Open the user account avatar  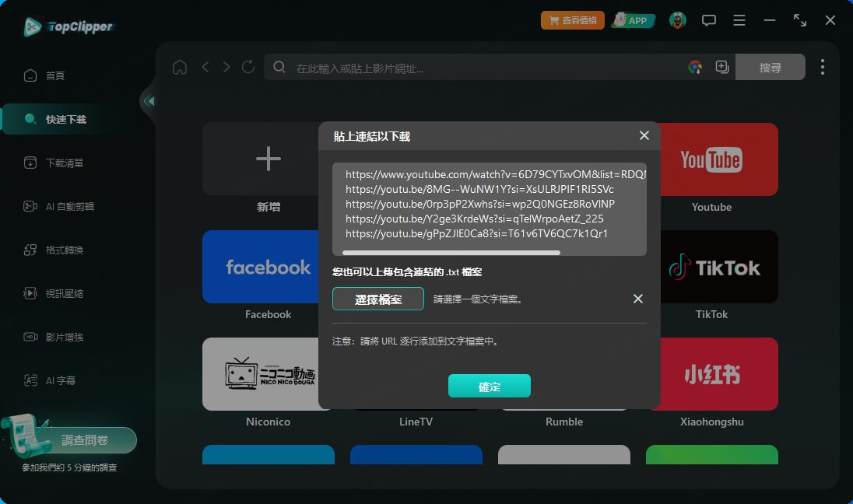click(x=677, y=20)
